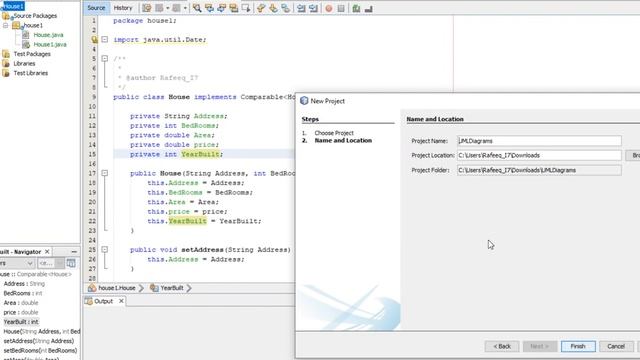Image resolution: width=640 pixels, height=360 pixels.
Task: Click YearBuilt field on code line 15
Action: (200, 154)
